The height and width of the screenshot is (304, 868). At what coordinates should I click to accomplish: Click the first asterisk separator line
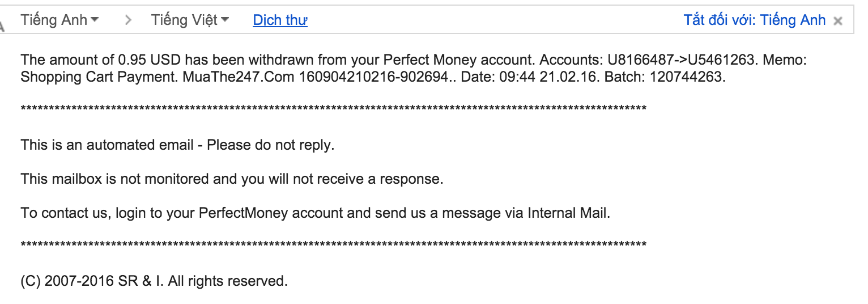click(x=333, y=108)
